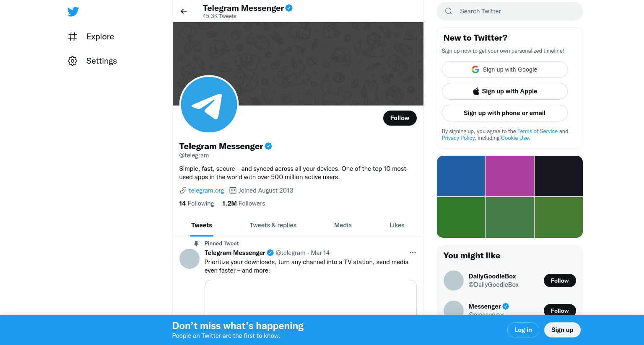This screenshot has height=345, width=644.
Task: Focus the Search Twitter field
Action: [510, 11]
